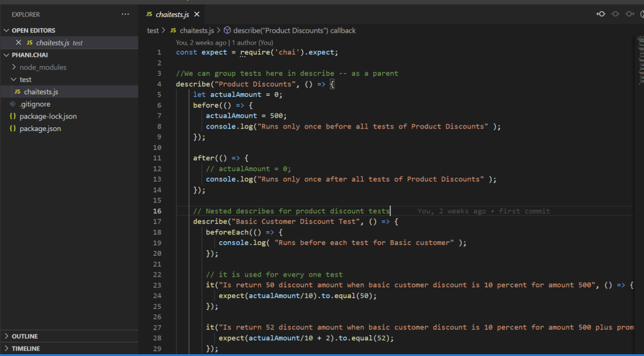The height and width of the screenshot is (356, 644).
Task: Click the 'test' breadcrumb segment
Action: click(x=153, y=30)
